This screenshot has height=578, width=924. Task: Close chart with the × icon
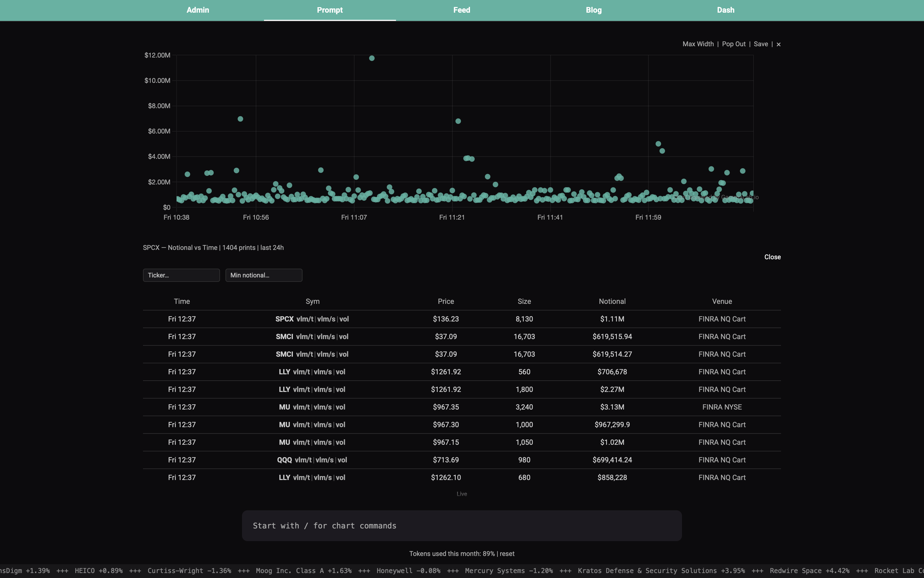tap(779, 44)
